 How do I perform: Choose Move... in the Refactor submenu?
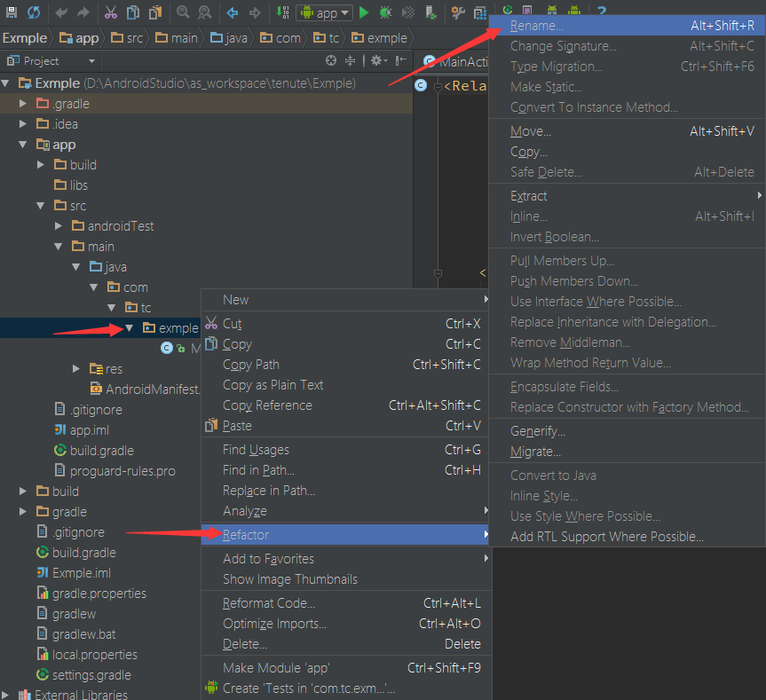628,131
